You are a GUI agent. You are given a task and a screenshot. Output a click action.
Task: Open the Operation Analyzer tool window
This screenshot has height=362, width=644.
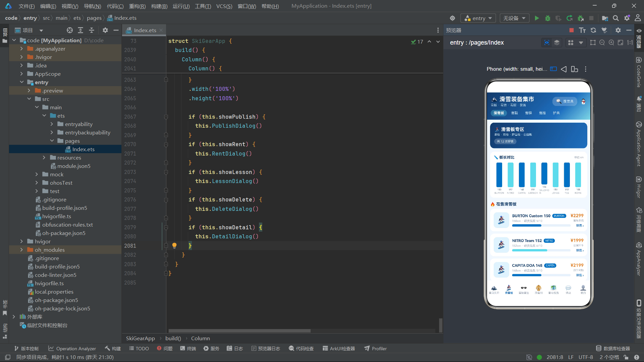pyautogui.click(x=72, y=349)
